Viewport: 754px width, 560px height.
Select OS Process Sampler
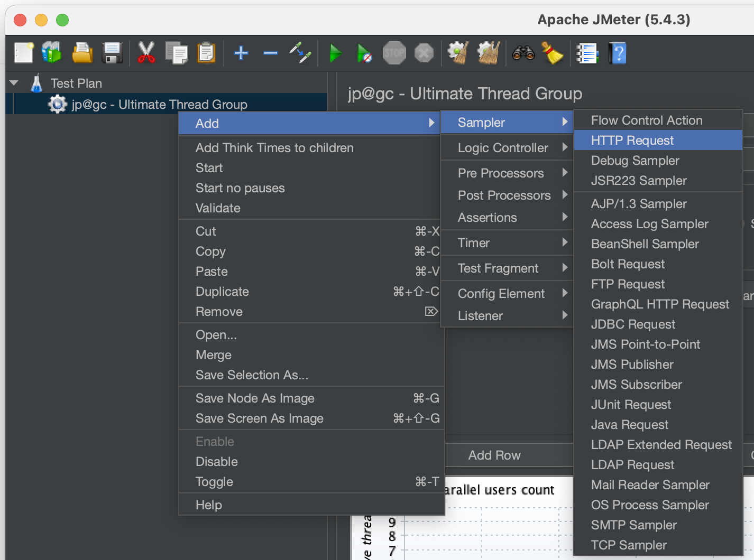tap(658, 505)
